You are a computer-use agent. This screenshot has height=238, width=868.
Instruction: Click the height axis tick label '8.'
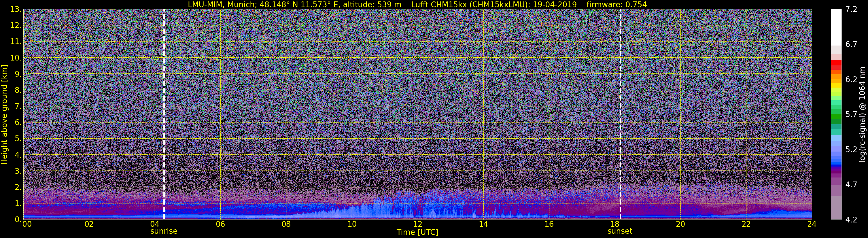(18, 90)
